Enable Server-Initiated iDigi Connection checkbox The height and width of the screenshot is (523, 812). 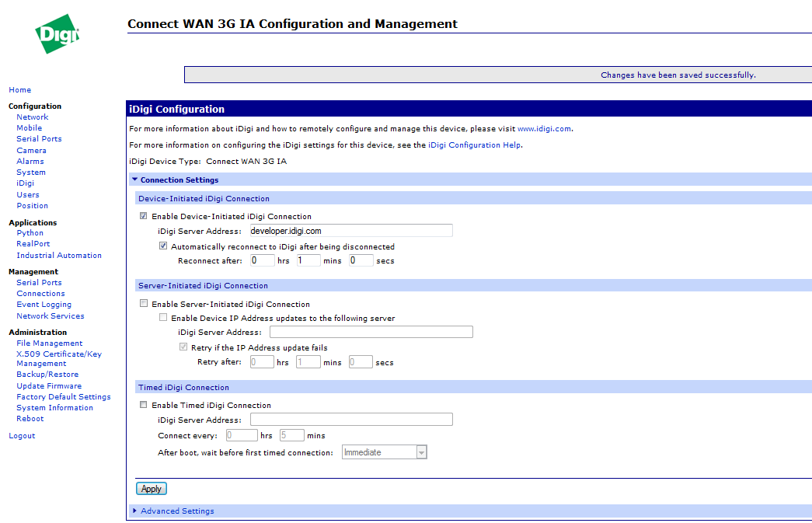coord(144,305)
